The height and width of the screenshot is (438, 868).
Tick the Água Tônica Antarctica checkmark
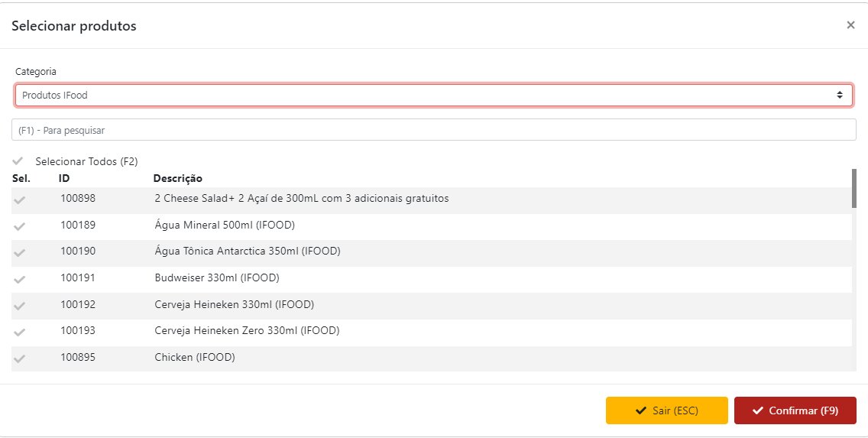coord(20,252)
